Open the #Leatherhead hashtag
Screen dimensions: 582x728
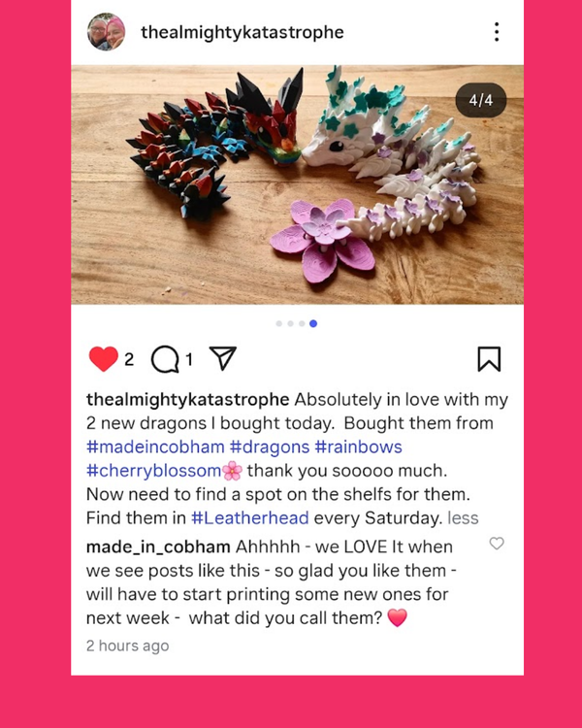250,517
